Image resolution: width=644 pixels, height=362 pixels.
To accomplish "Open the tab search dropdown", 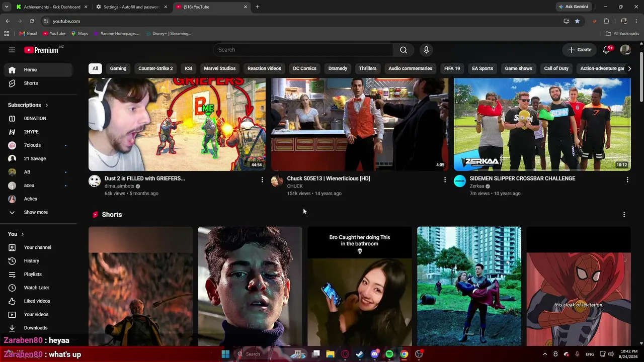I will (7, 7).
